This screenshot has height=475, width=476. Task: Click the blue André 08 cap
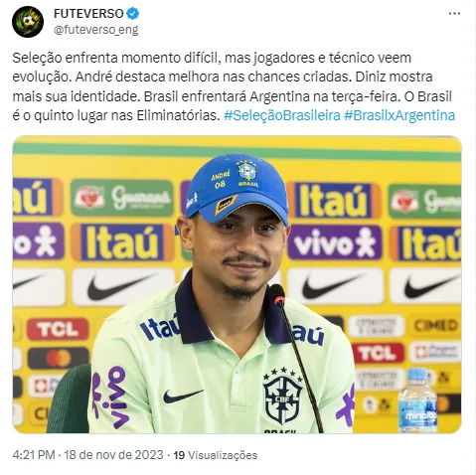238,189
